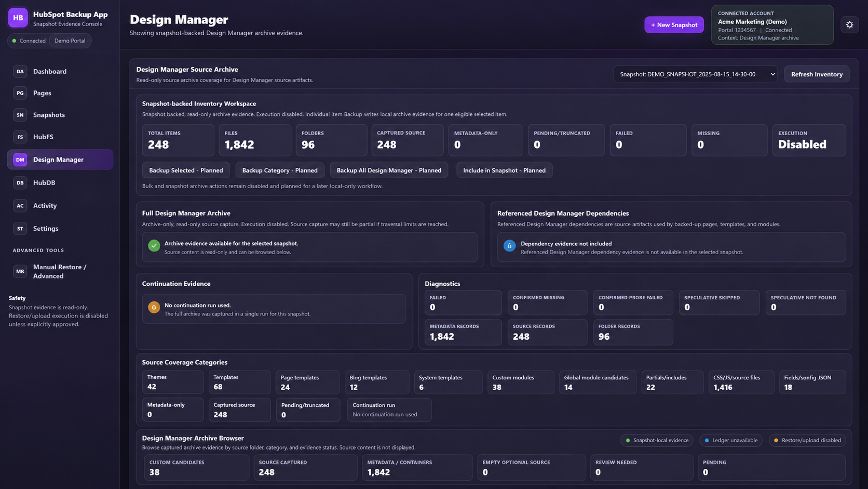
Task: Select the CSS/JS/source files 1,416 category
Action: pyautogui.click(x=741, y=382)
